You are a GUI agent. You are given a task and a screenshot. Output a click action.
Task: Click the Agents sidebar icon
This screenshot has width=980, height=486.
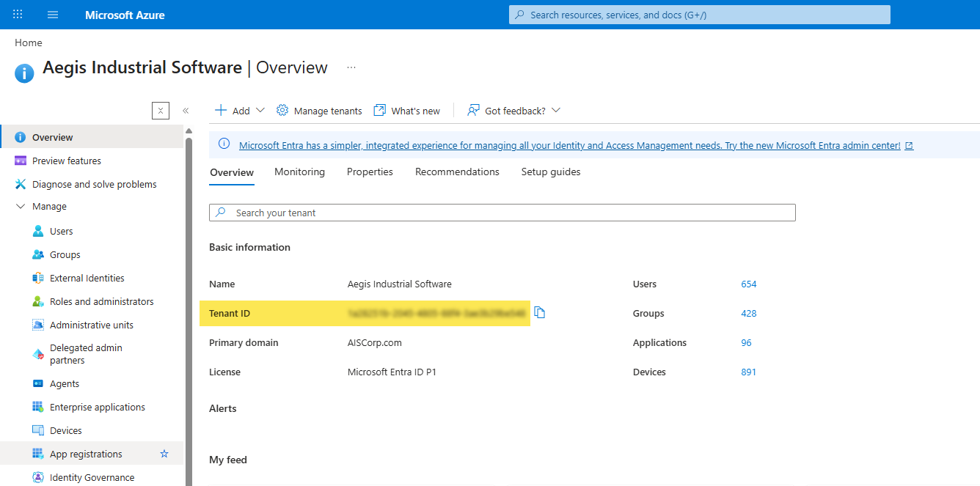(38, 383)
